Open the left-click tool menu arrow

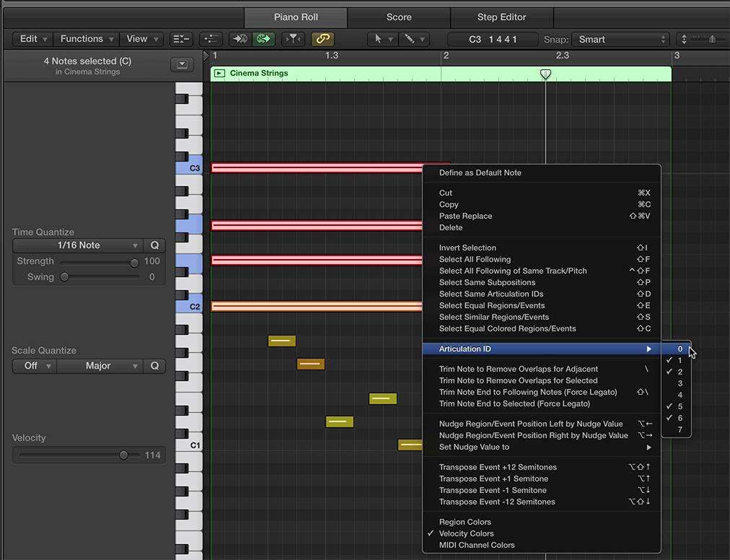(390, 40)
